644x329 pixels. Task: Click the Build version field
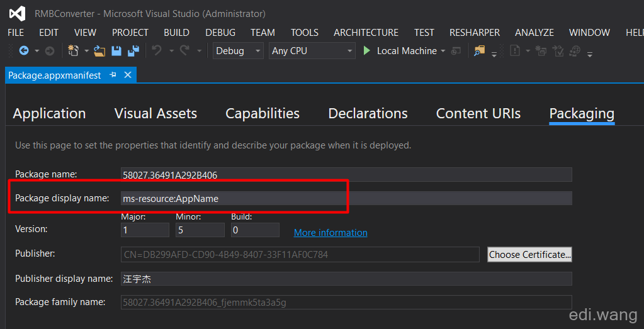click(x=255, y=230)
